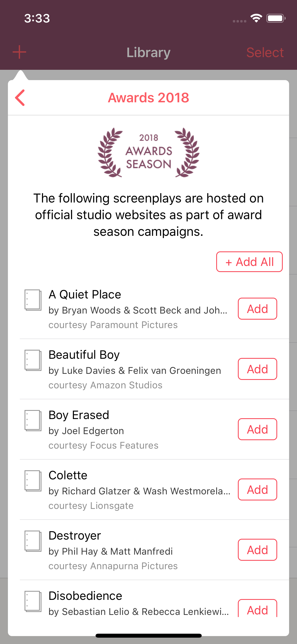
Task: Tap the Beautiful Boy script icon
Action: pos(33,360)
